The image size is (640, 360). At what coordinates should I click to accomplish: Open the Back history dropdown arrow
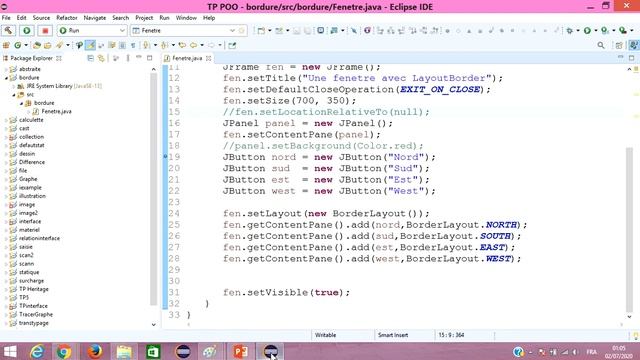pyautogui.click(x=202, y=45)
